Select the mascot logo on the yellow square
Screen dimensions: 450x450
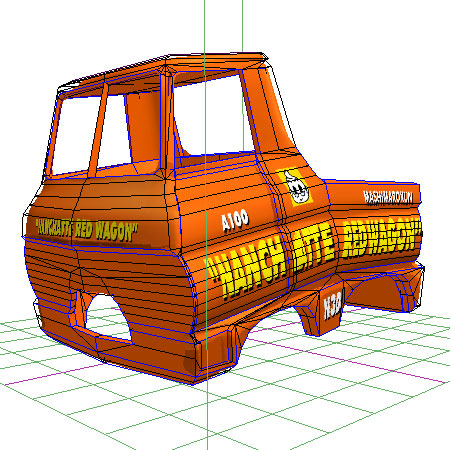296,188
